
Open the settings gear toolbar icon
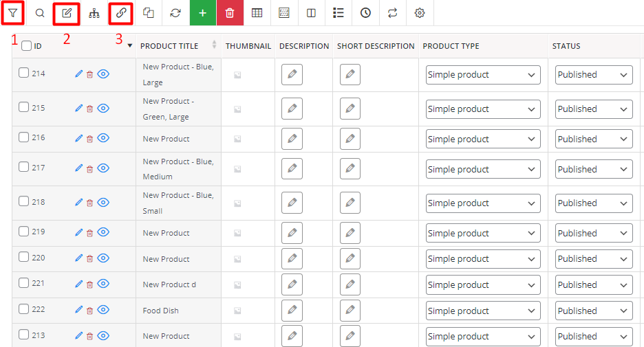pyautogui.click(x=419, y=13)
